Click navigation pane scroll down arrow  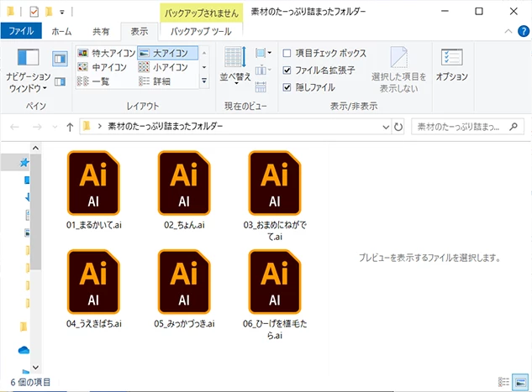pyautogui.click(x=35, y=368)
